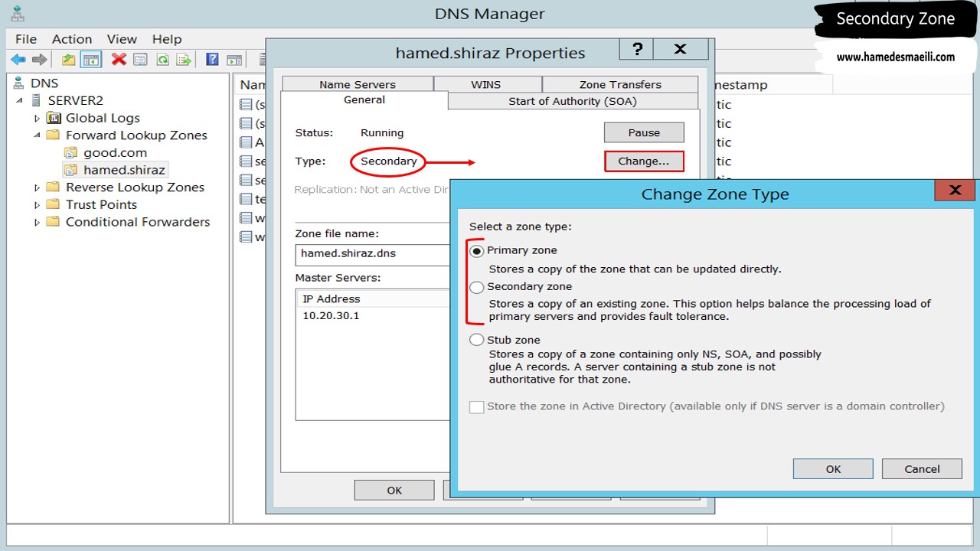
Task: Click the good.com zone icon
Action: tap(70, 152)
